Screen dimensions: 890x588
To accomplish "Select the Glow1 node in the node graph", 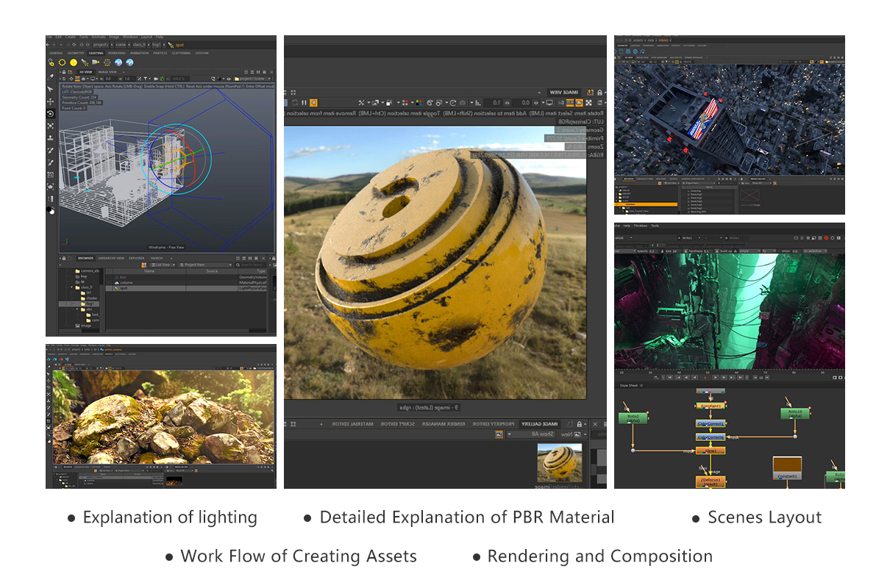I will [711, 451].
